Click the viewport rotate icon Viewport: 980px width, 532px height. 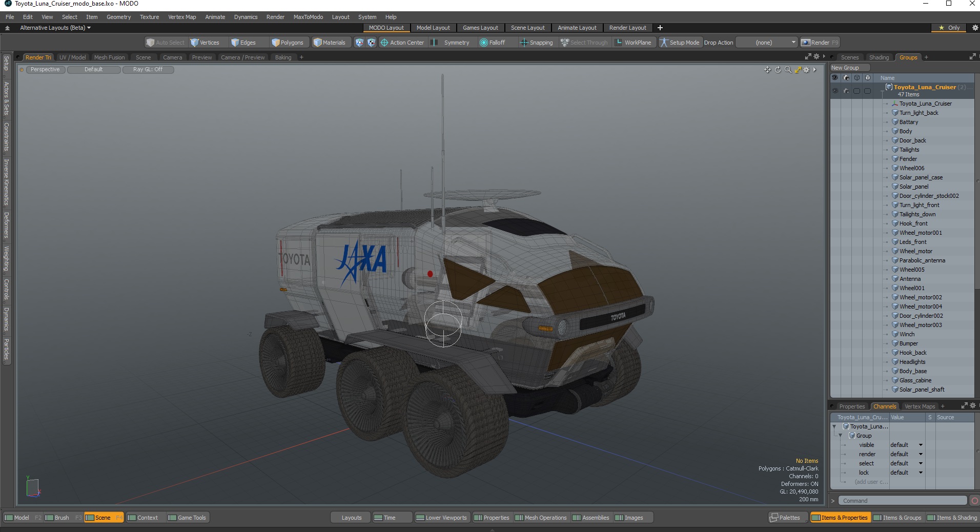778,70
